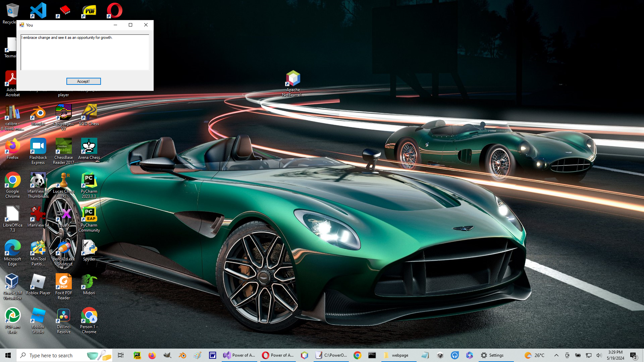Switch to the Opera Power of A... task
644x362 pixels.
coord(278,355)
